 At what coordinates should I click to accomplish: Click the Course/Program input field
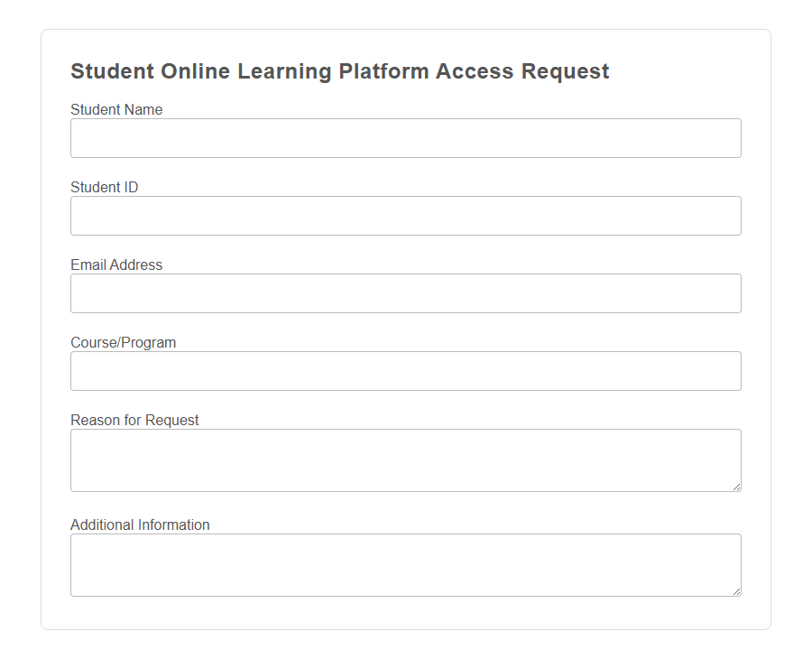pyautogui.click(x=405, y=370)
